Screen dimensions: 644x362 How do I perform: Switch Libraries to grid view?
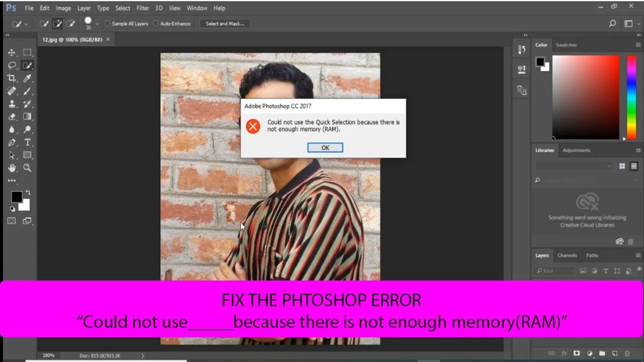(622, 166)
